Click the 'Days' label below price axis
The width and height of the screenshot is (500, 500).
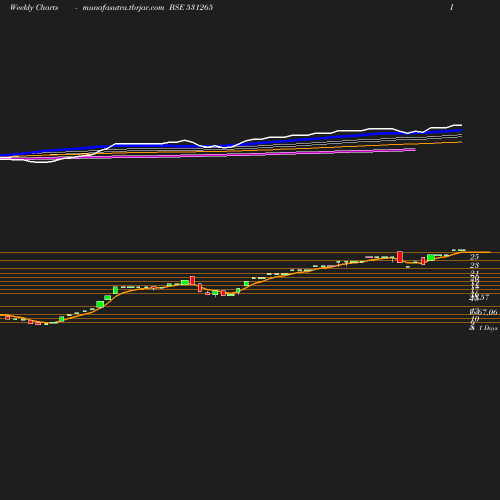[491, 328]
